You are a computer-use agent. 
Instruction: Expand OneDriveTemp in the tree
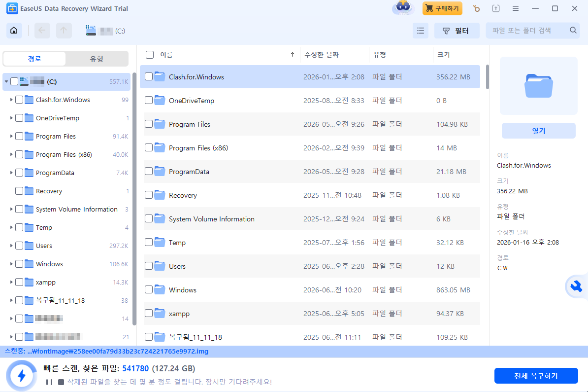11,118
